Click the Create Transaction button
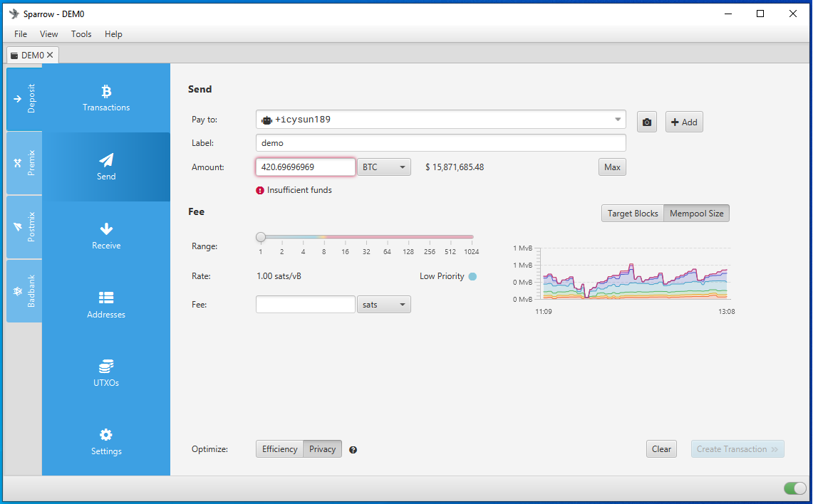This screenshot has height=504, width=813. click(737, 449)
